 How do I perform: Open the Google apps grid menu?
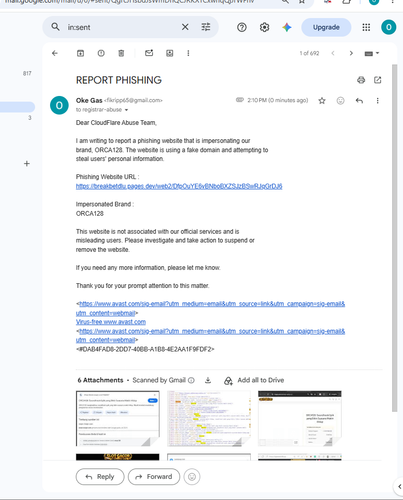pyautogui.click(x=366, y=27)
